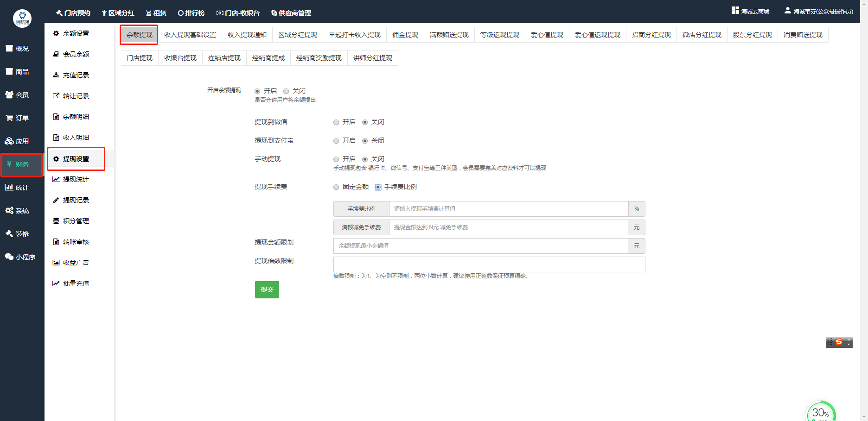
Task: Open 门店-收银台 in the top navigation
Action: click(238, 13)
